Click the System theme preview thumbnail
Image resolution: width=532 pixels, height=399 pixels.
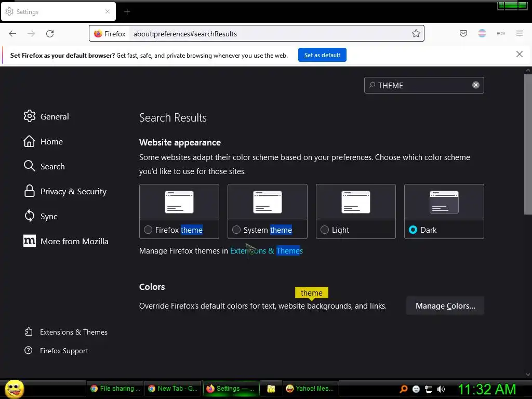(x=268, y=202)
